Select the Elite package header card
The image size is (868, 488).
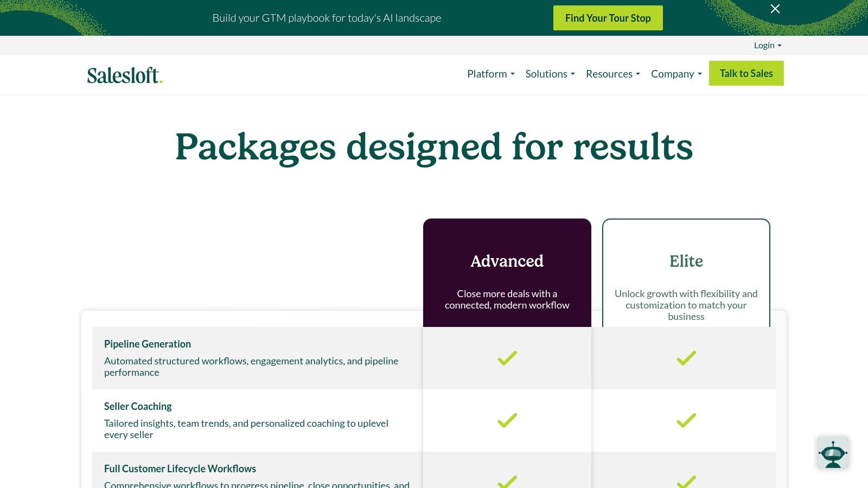pos(686,273)
